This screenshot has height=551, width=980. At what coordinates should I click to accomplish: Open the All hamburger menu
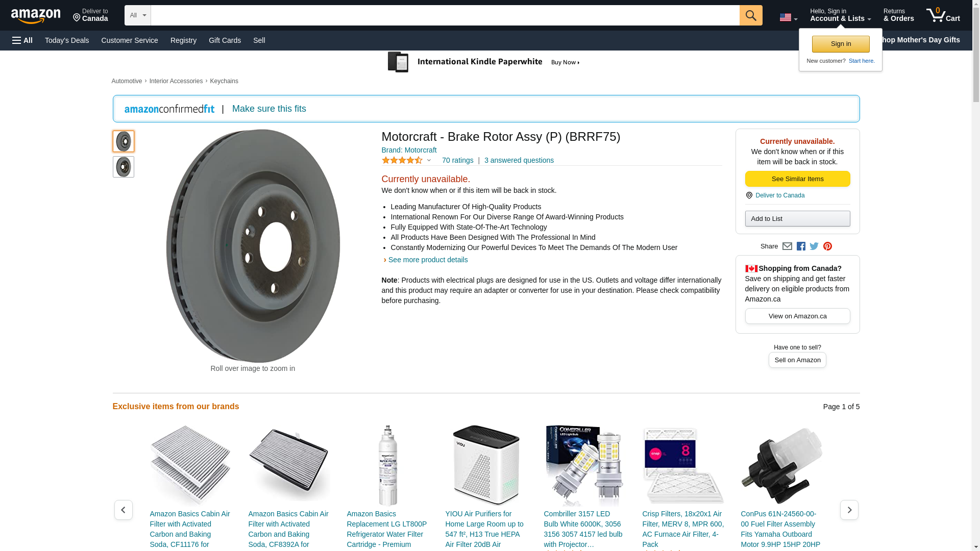[x=22, y=40]
